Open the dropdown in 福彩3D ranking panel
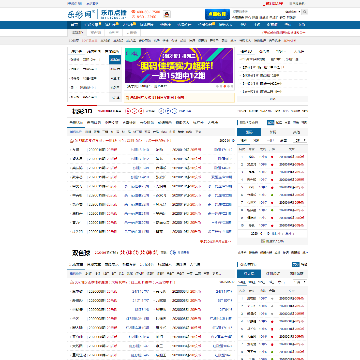This screenshot has height=360, width=360. tap(299, 140)
